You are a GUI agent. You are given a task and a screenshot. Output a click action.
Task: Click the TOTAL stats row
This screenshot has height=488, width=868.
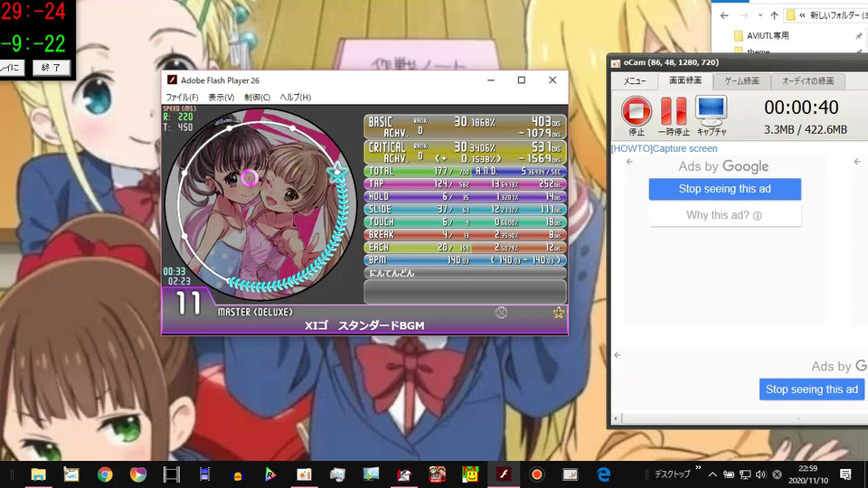465,172
